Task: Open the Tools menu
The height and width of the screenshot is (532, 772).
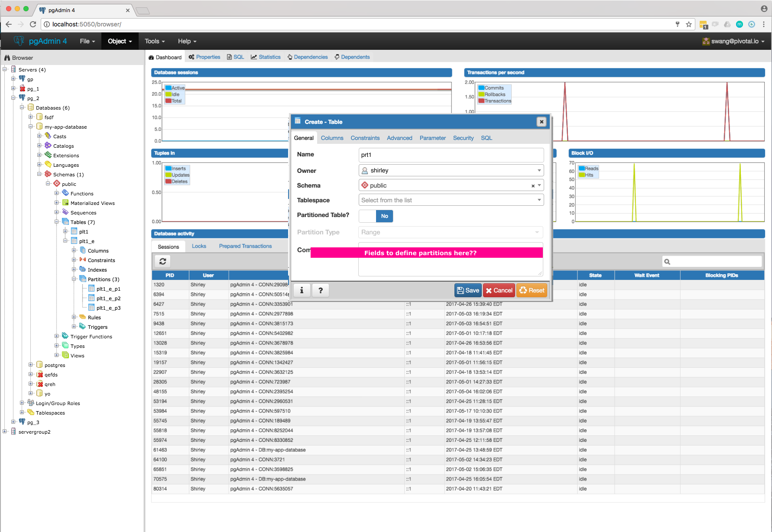Action: (155, 41)
